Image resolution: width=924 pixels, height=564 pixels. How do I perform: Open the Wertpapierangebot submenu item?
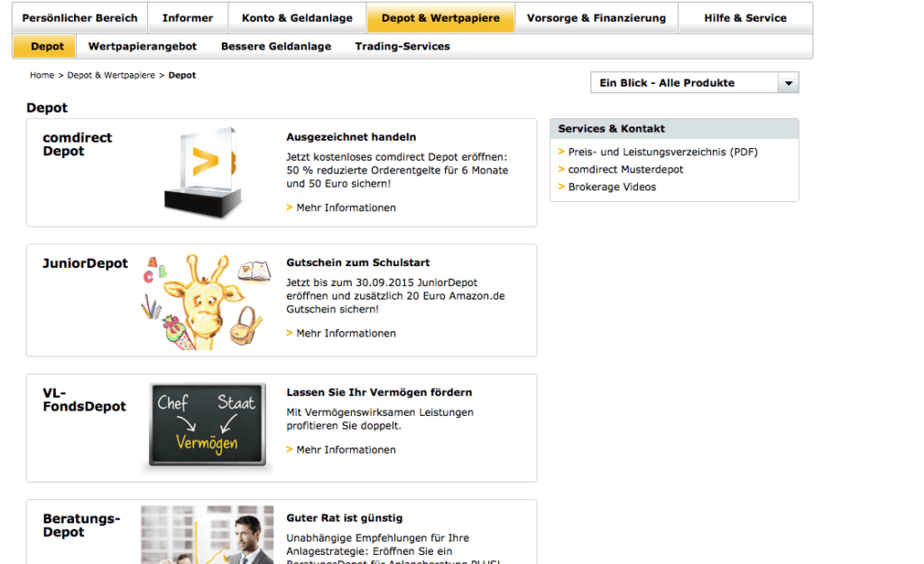click(142, 46)
